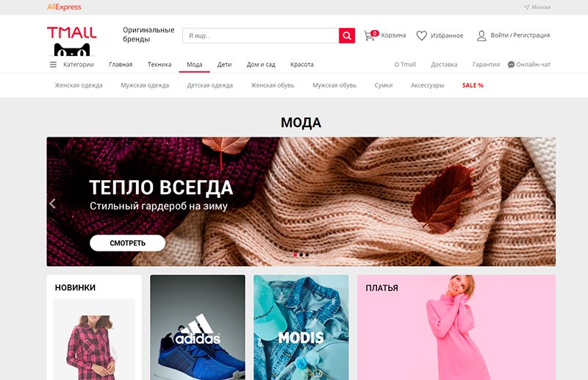Screen dimensions: 588x380
Task: Click the Tmall cat logo
Action: 71,41
